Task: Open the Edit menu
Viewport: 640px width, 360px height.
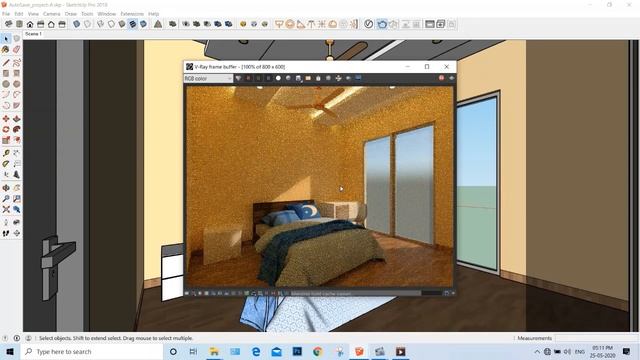Action: pos(19,14)
